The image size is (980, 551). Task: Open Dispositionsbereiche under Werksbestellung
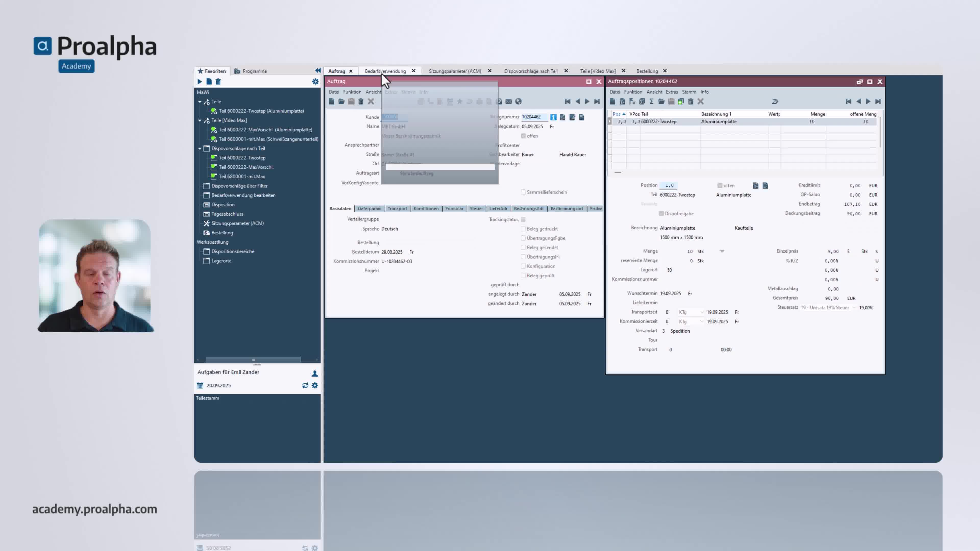click(x=232, y=251)
